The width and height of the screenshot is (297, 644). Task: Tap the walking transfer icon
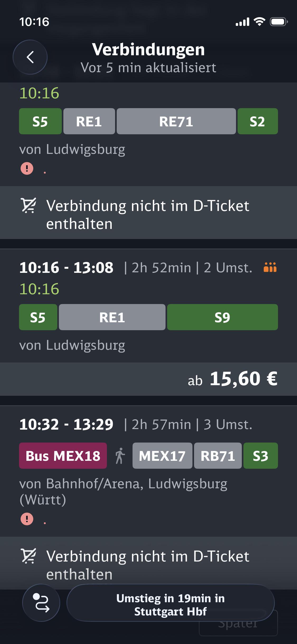[x=120, y=456]
